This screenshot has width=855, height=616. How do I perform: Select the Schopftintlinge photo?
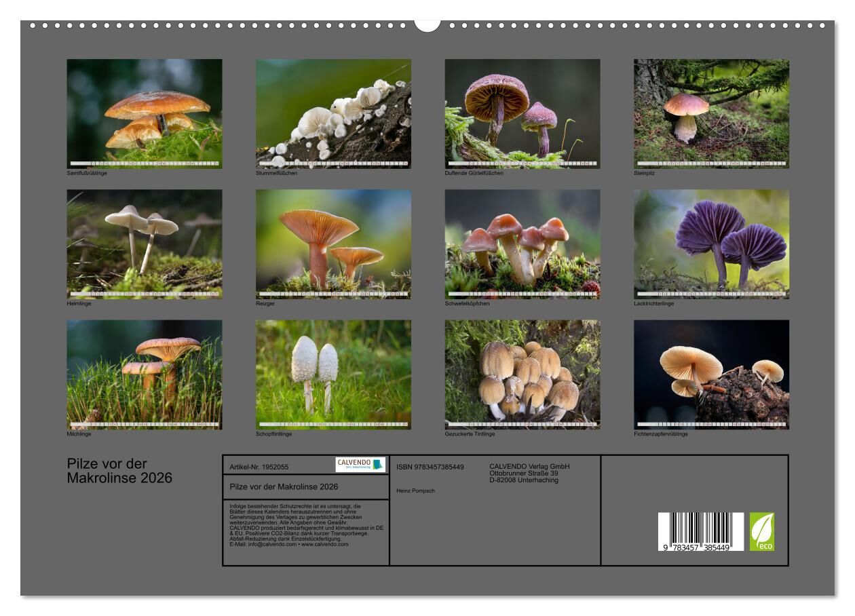[x=333, y=374]
